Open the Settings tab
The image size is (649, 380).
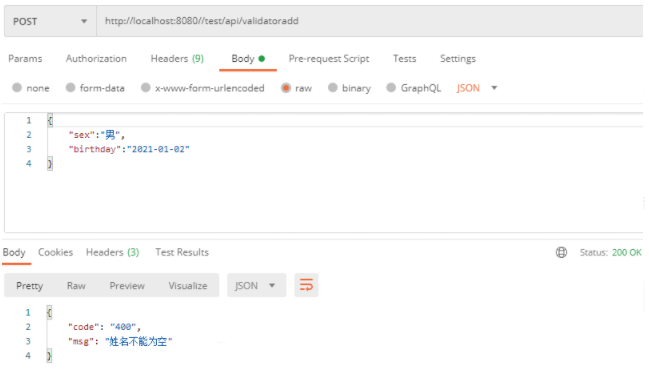tap(458, 59)
